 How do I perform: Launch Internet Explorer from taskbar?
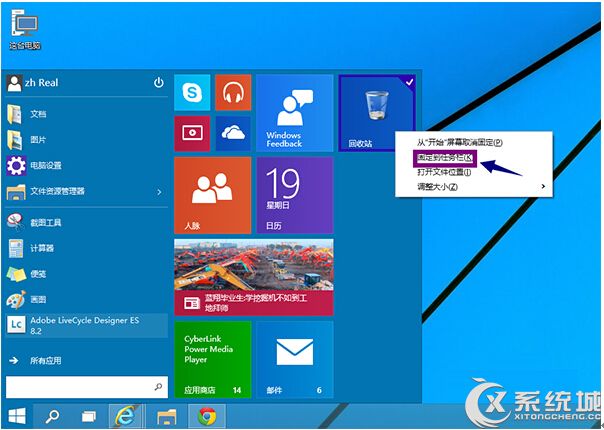[x=124, y=415]
